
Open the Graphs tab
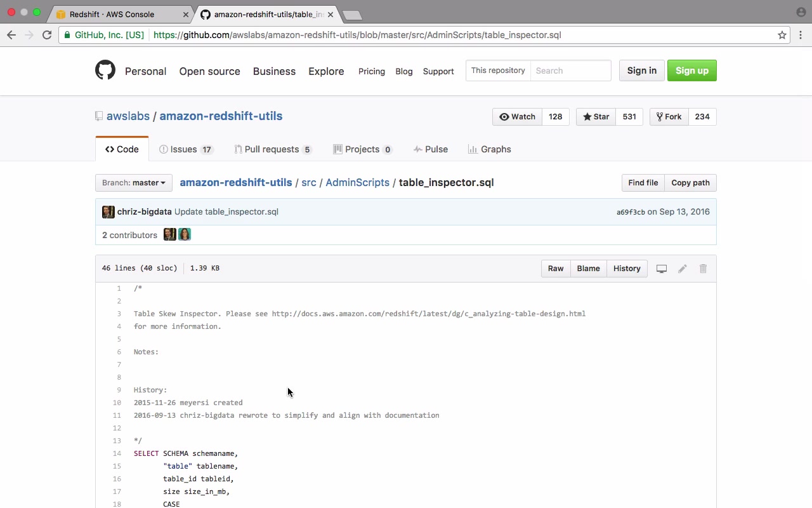490,149
